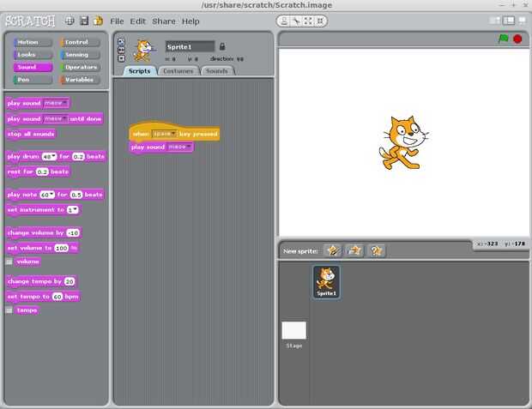Click the current sprite thumbnail in header

point(144,51)
